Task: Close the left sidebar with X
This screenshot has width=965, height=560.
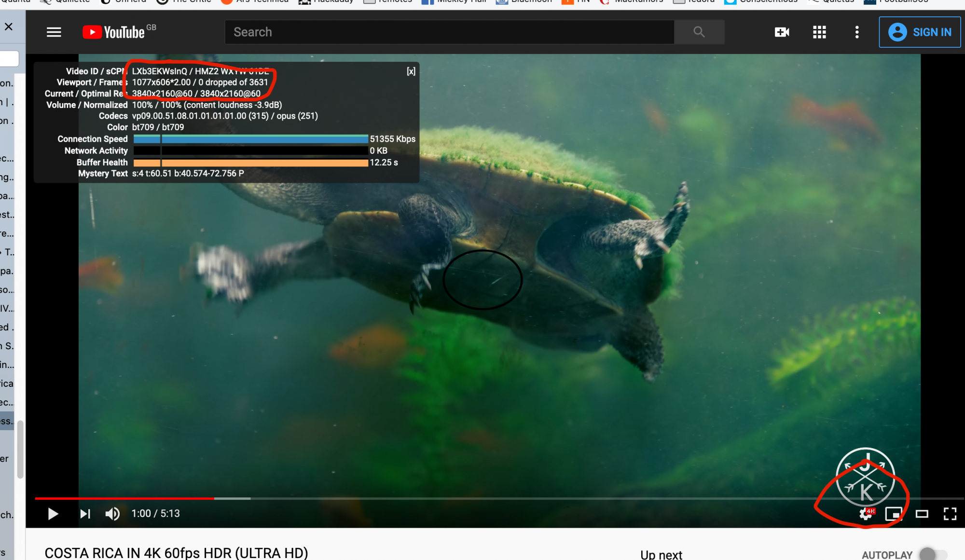Action: [9, 27]
